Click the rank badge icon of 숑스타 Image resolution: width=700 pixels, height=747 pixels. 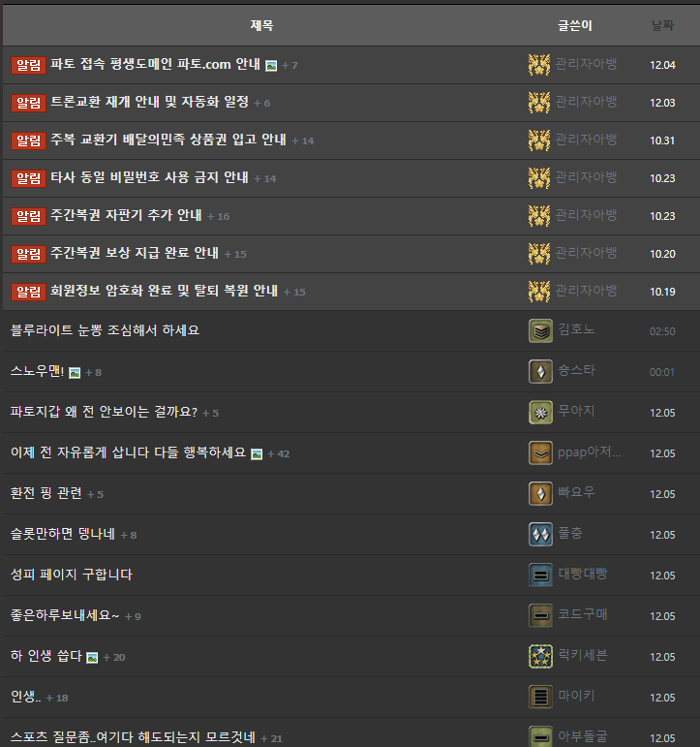(x=540, y=372)
